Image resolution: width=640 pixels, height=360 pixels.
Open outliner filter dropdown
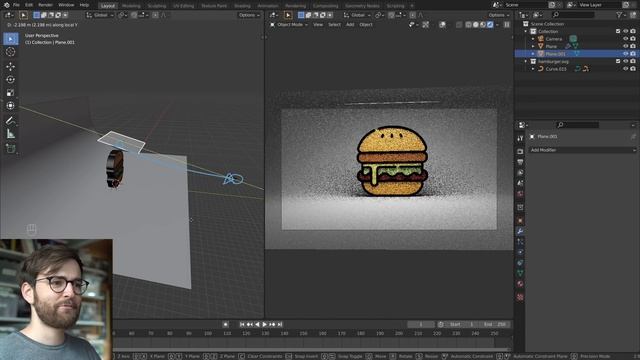pos(621,15)
